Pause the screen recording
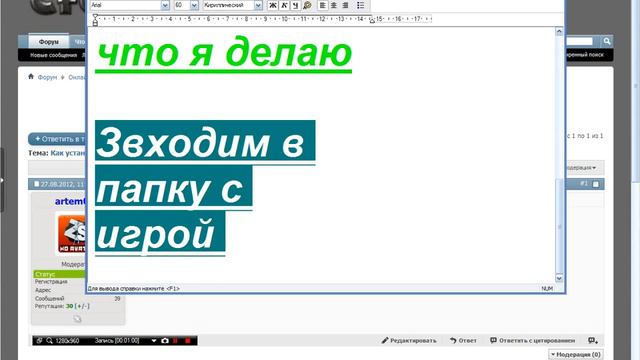The width and height of the screenshot is (640, 360). (176, 340)
